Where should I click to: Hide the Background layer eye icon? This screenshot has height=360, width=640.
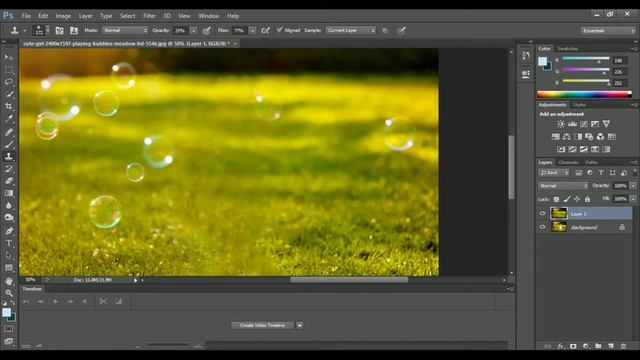542,227
